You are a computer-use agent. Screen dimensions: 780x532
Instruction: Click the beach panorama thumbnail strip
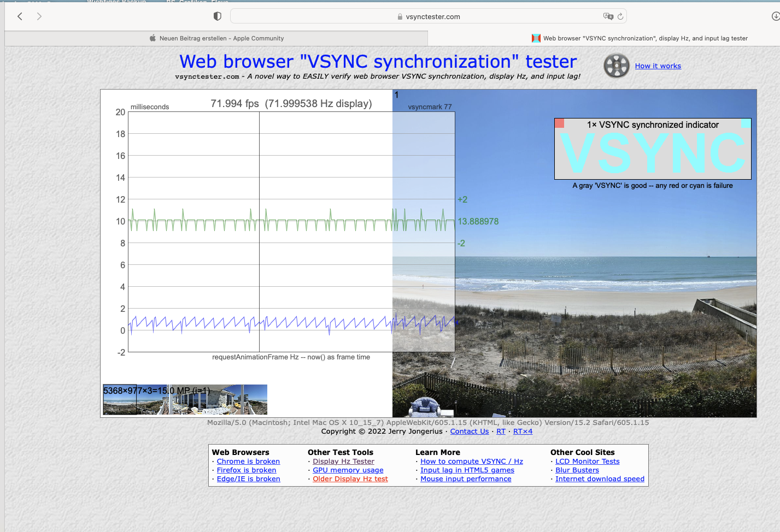(185, 400)
